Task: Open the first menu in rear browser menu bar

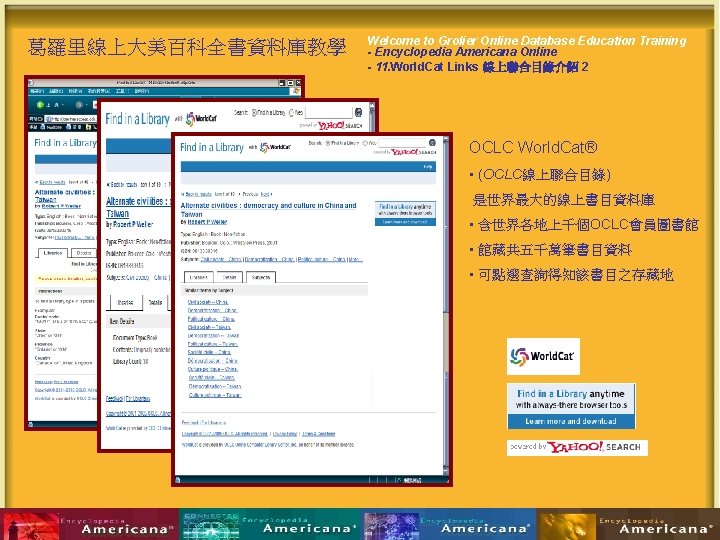Action: tap(37, 91)
